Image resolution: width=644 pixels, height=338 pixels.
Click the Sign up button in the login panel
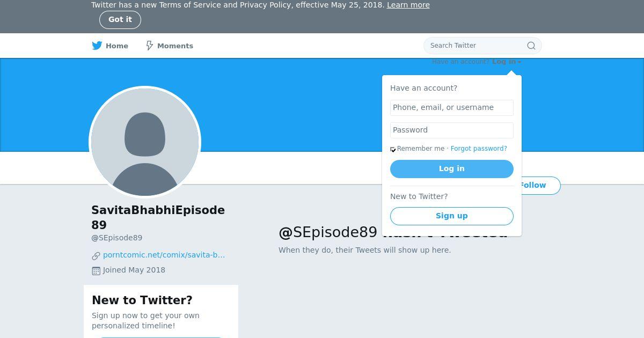pos(452,216)
